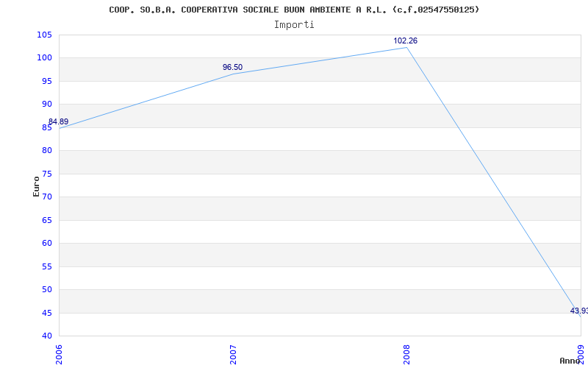Click the 105 y-axis tick label
Viewport: 588px width, 368px height.
coord(44,35)
